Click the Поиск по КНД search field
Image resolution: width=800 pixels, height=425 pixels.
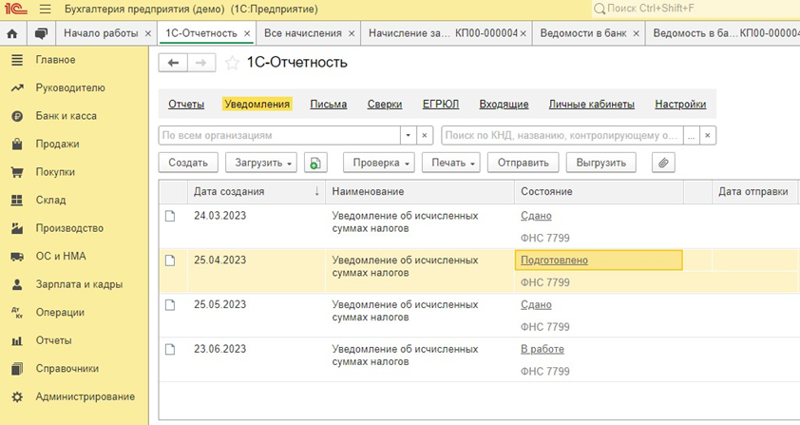562,135
